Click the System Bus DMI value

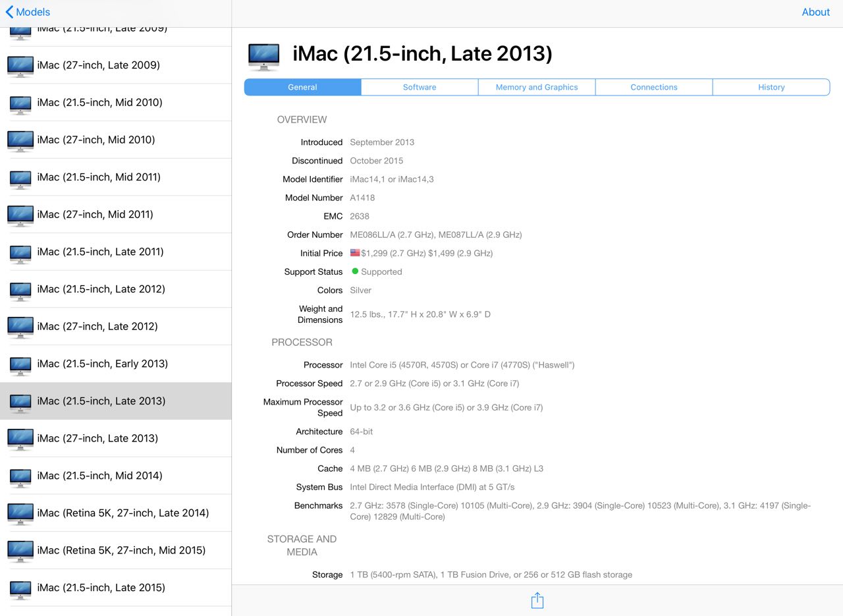(432, 487)
